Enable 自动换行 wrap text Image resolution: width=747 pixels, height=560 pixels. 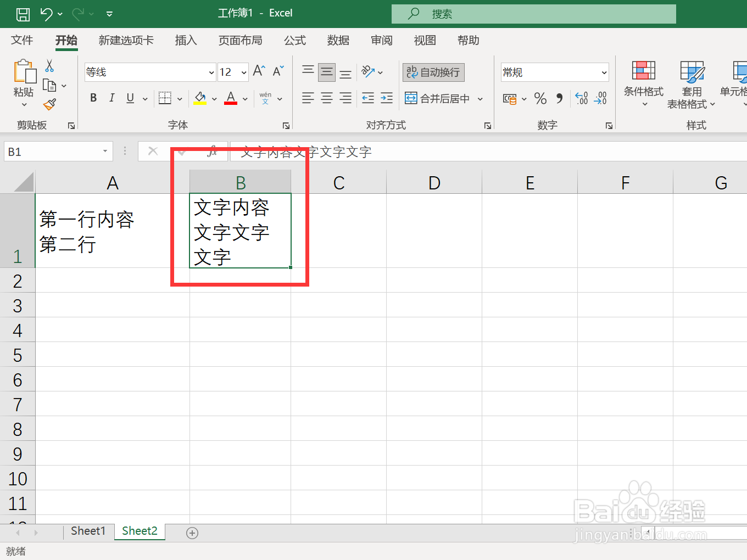coord(433,72)
